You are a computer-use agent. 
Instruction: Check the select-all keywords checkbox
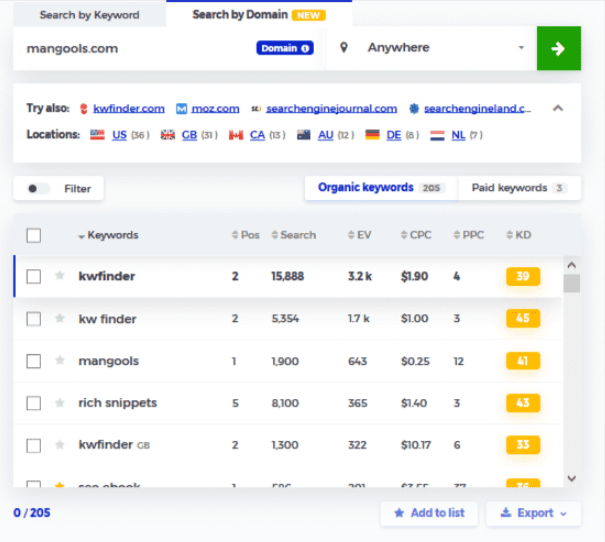pos(34,236)
